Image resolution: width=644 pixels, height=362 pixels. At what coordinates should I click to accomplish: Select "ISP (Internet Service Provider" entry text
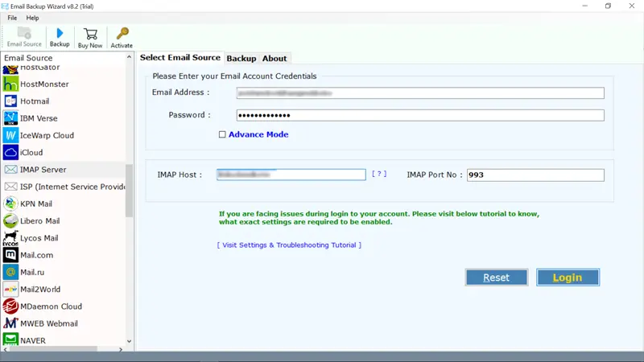coord(72,187)
